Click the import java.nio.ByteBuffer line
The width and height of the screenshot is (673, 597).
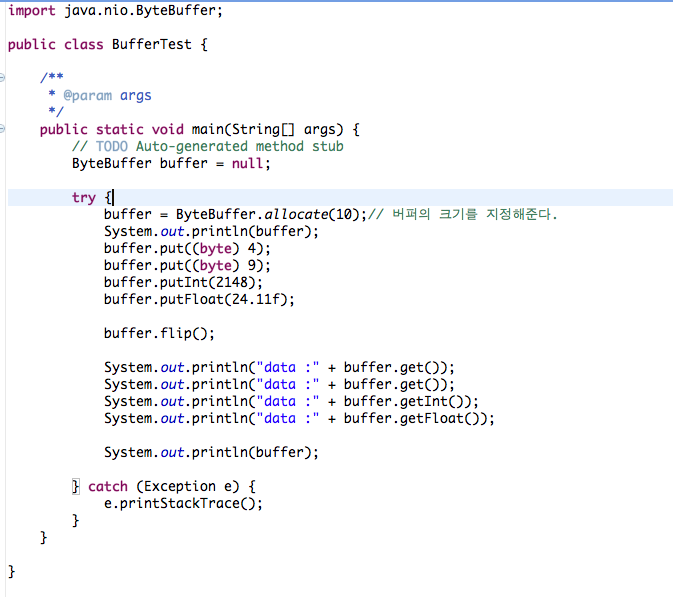coord(115,10)
